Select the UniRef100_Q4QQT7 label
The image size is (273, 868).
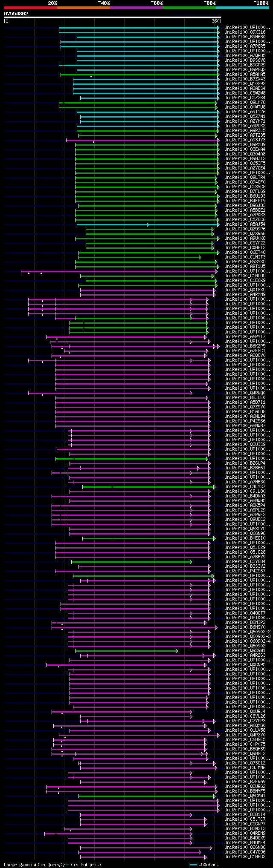[x=245, y=613]
